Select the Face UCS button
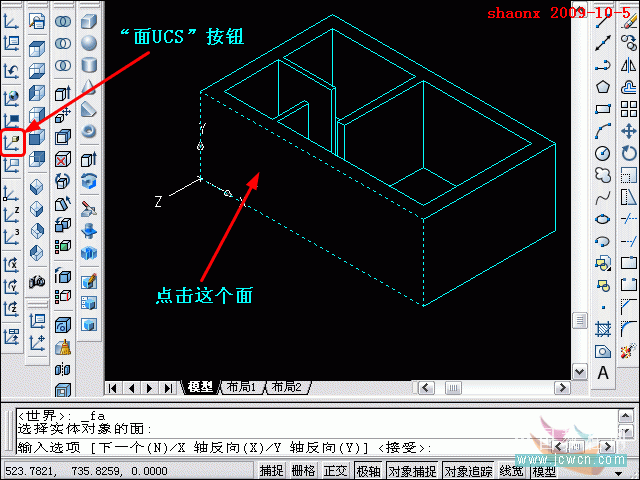 tap(12, 142)
